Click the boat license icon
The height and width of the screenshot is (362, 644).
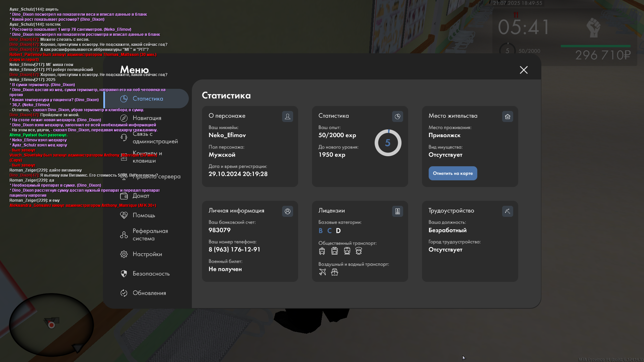coord(334,272)
